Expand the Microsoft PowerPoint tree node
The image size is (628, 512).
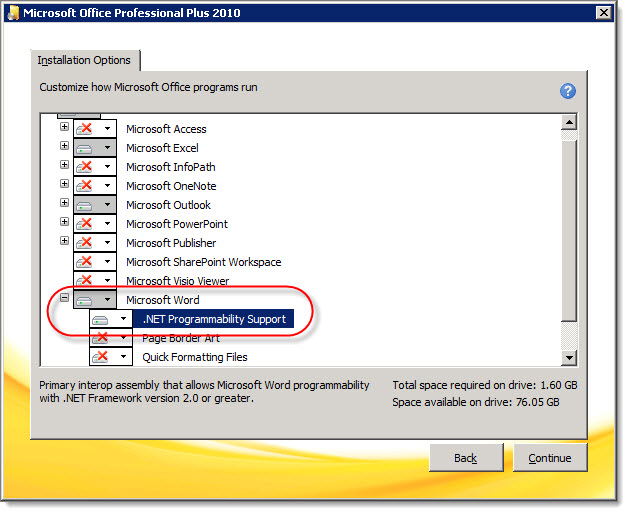click(64, 222)
